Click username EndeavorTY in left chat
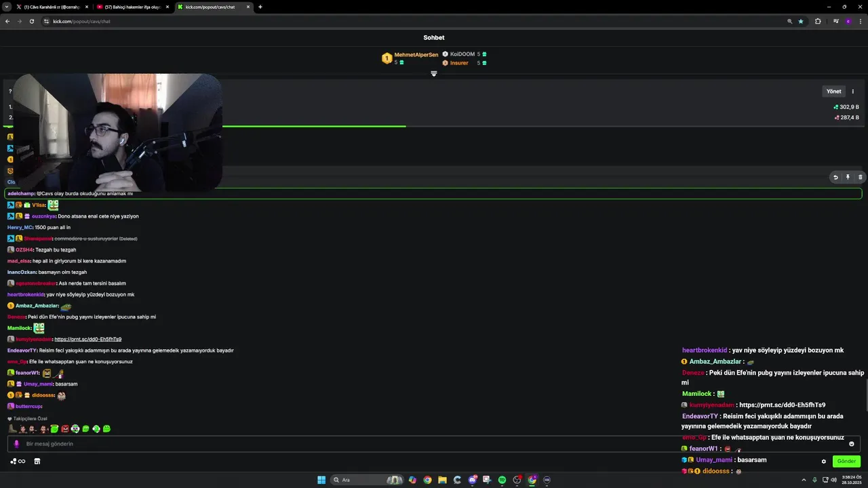The width and height of the screenshot is (868, 488). (22, 350)
